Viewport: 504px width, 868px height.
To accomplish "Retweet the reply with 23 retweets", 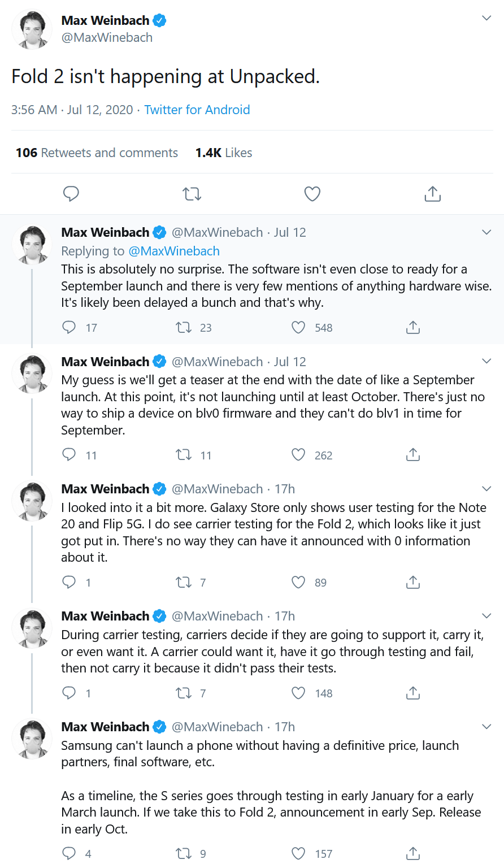I will pyautogui.click(x=184, y=327).
